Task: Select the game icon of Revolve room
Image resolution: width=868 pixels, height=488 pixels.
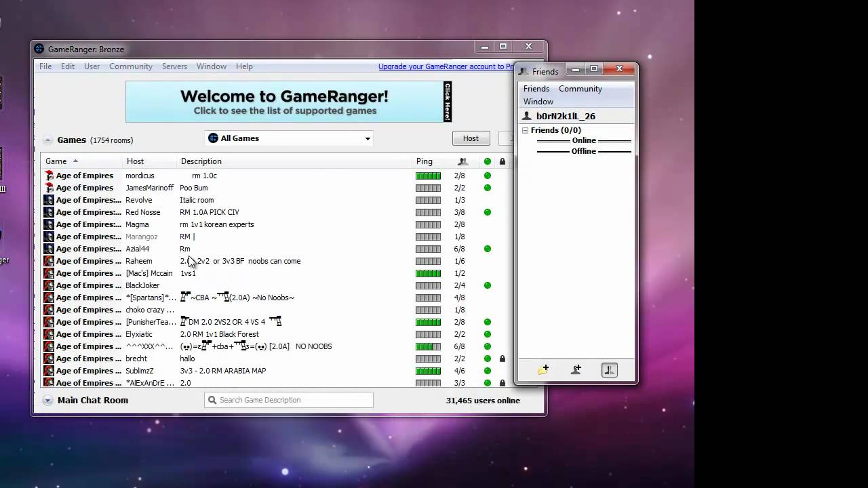Action: [49, 200]
